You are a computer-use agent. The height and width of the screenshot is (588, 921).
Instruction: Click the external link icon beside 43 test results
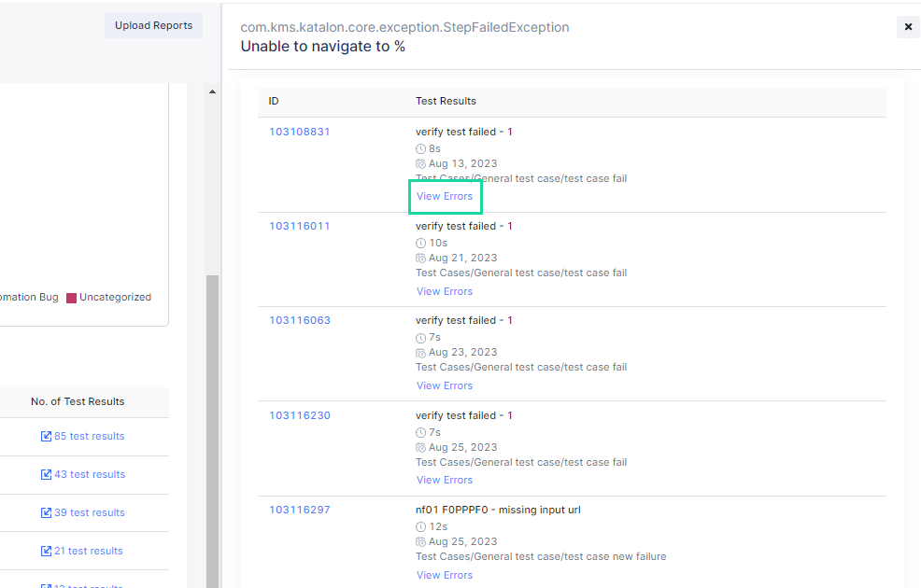[x=45, y=473]
